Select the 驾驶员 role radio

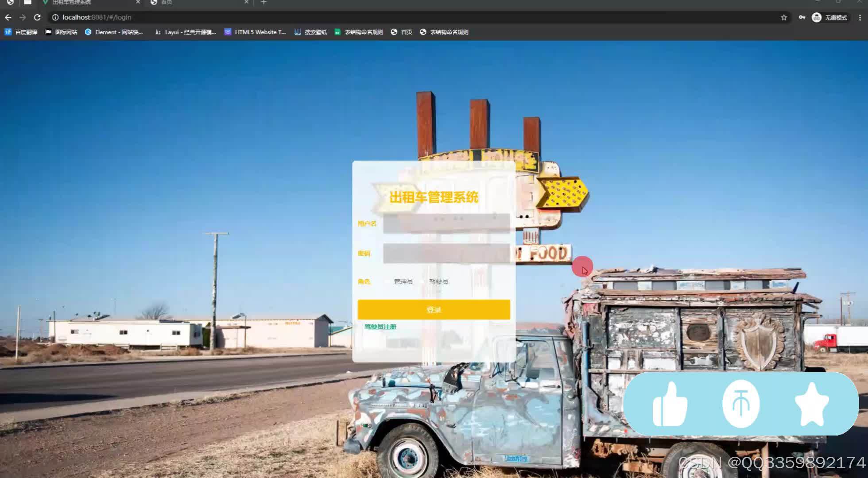pos(423,281)
